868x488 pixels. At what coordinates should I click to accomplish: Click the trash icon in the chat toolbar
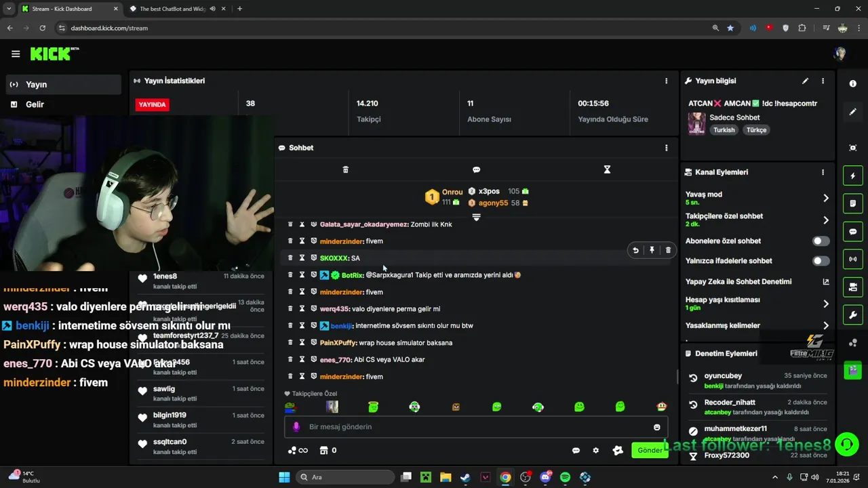(345, 169)
